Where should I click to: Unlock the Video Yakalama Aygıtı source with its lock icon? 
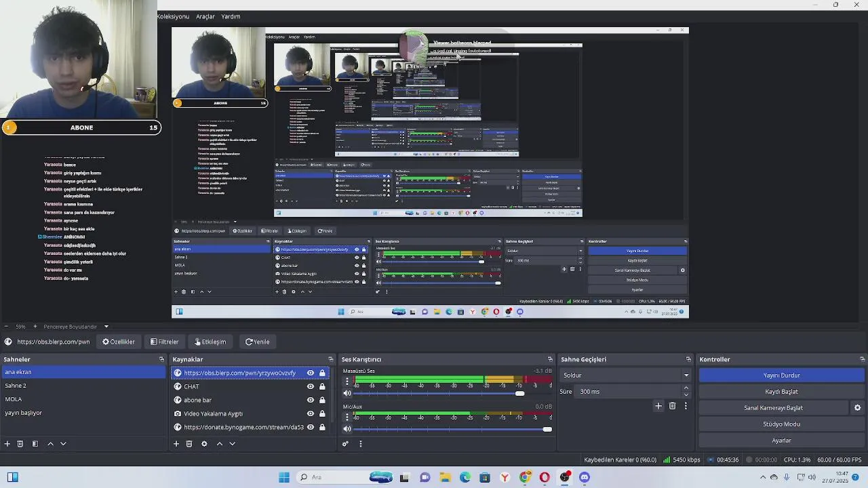(322, 413)
